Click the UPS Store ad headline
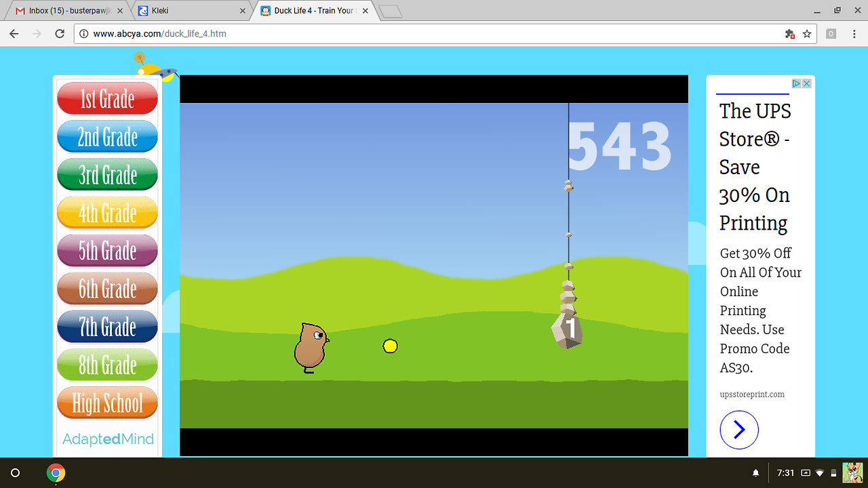Image resolution: width=868 pixels, height=488 pixels. coord(755,167)
